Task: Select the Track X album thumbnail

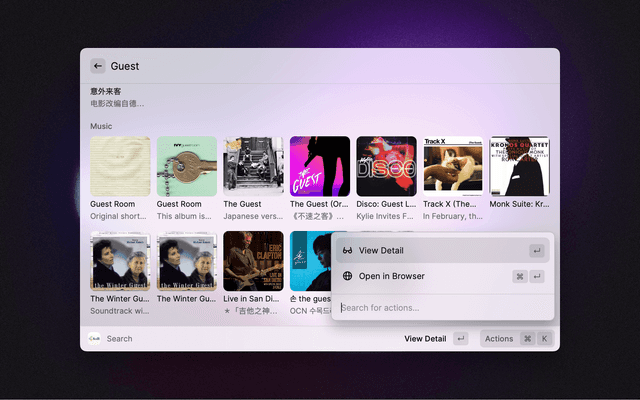Action: 452,167
